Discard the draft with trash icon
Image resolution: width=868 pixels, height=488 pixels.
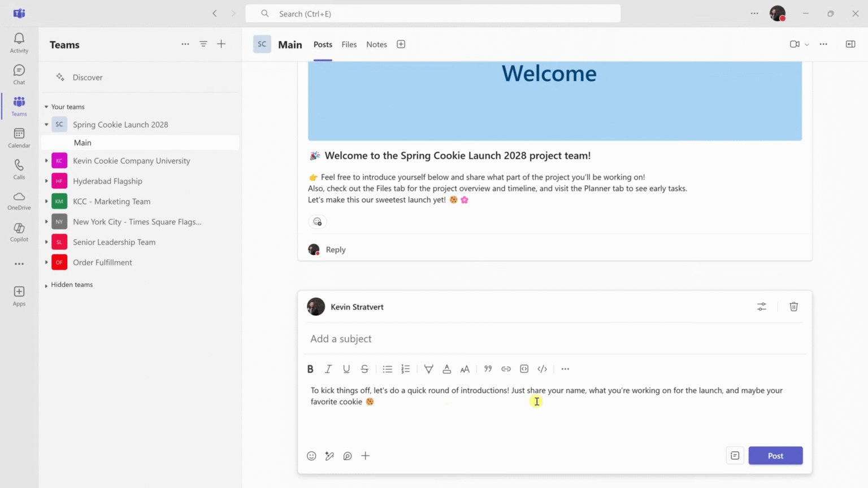794,307
